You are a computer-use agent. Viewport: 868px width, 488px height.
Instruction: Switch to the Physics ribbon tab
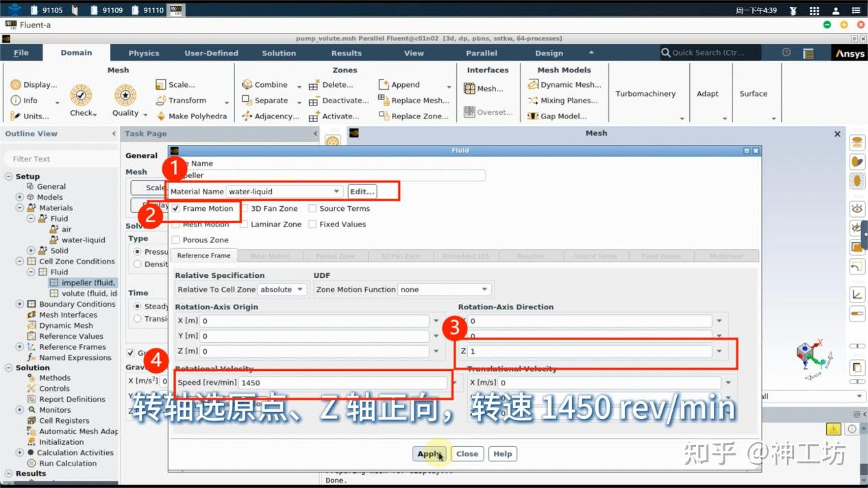tap(144, 53)
